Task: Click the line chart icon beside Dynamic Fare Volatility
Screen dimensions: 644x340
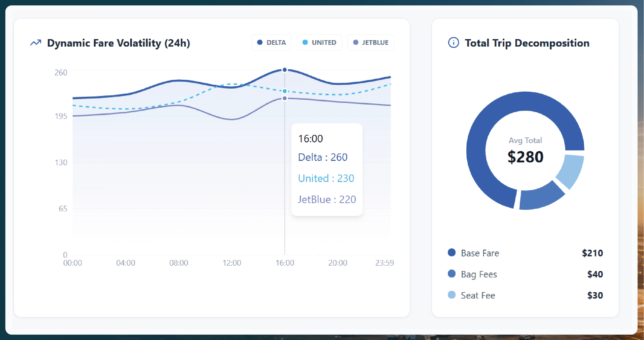Action: 36,43
